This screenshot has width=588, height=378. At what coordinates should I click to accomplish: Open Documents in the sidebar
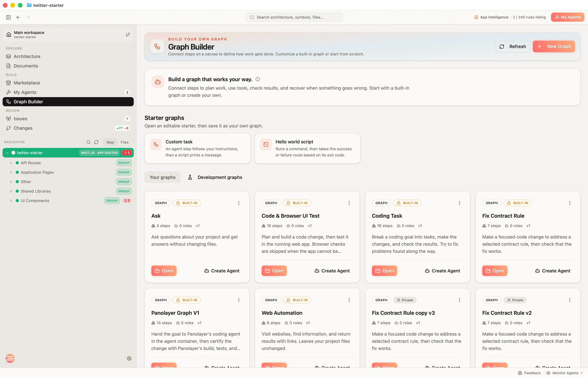(68, 66)
